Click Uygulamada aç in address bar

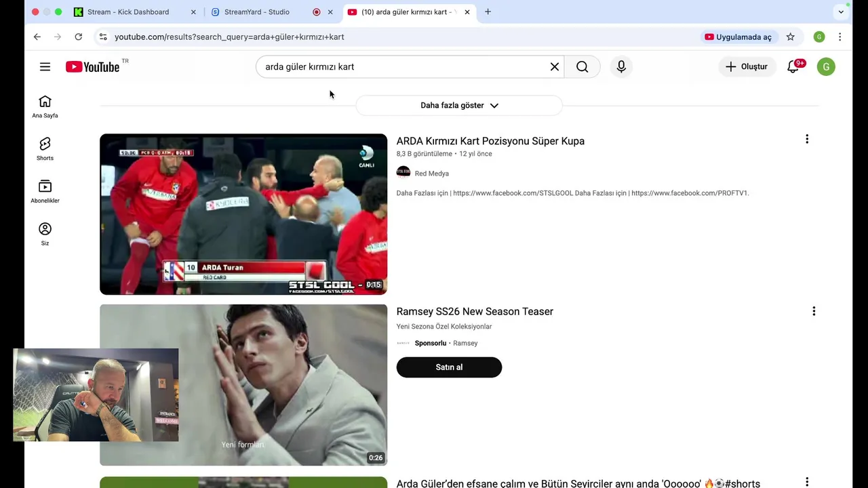[x=738, y=37]
